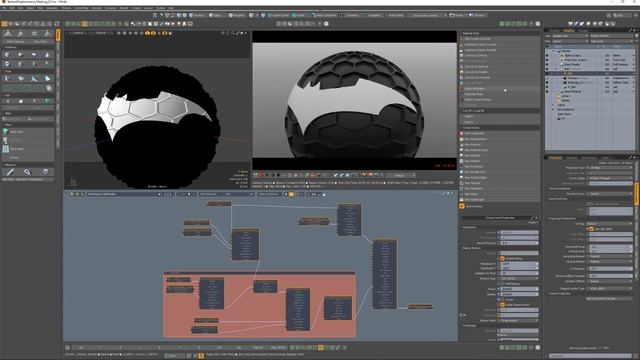Select the tall rightmost node in the schematic
Image resolution: width=640 pixels, height=360 pixels.
[x=384, y=274]
